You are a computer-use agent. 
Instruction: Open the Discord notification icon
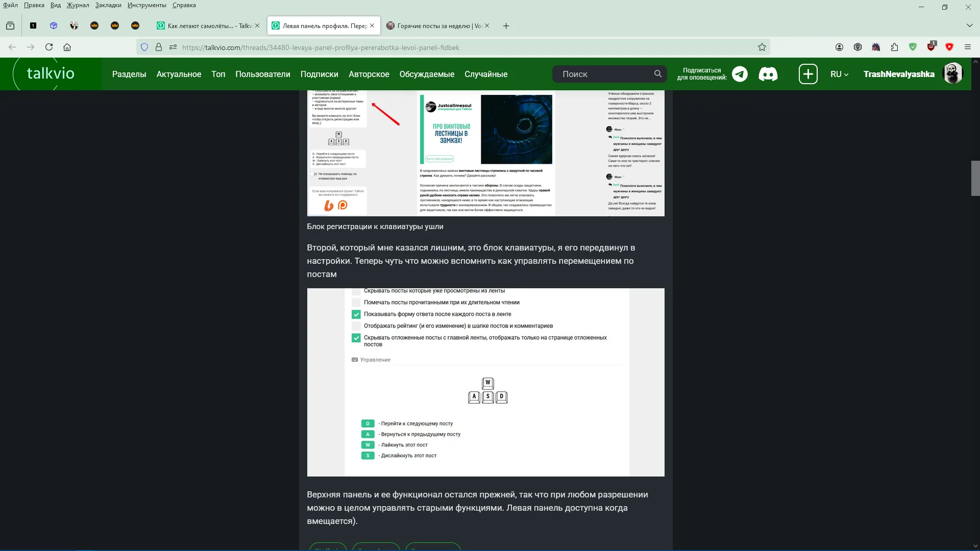point(768,74)
